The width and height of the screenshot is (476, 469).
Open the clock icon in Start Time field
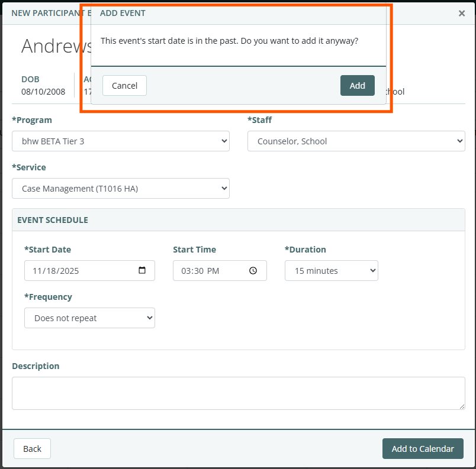coord(253,270)
